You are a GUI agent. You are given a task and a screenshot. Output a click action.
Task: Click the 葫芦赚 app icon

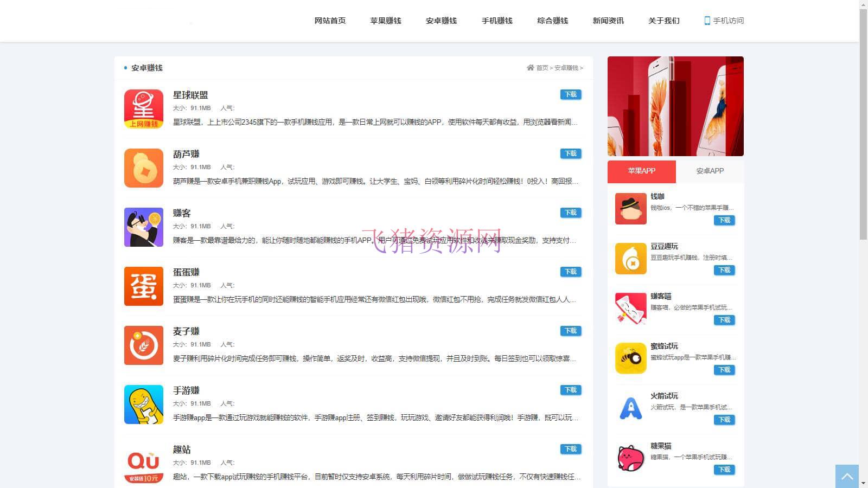pyautogui.click(x=143, y=168)
